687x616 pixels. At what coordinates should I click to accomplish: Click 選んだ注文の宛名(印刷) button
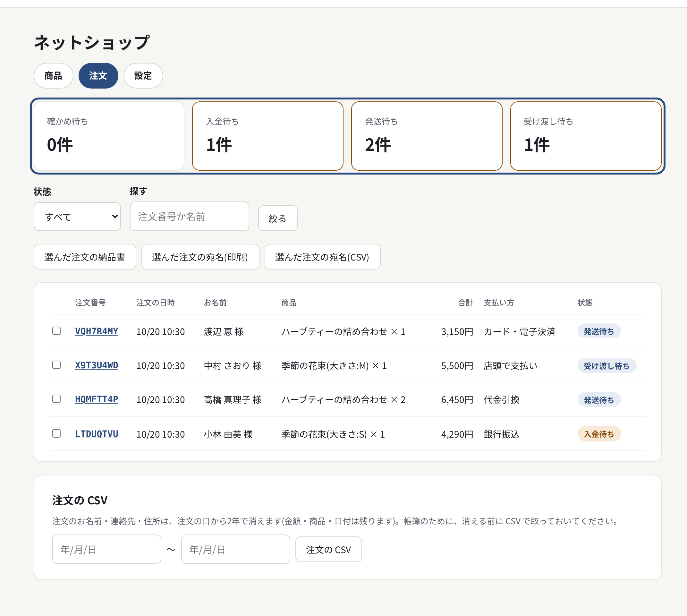(200, 257)
